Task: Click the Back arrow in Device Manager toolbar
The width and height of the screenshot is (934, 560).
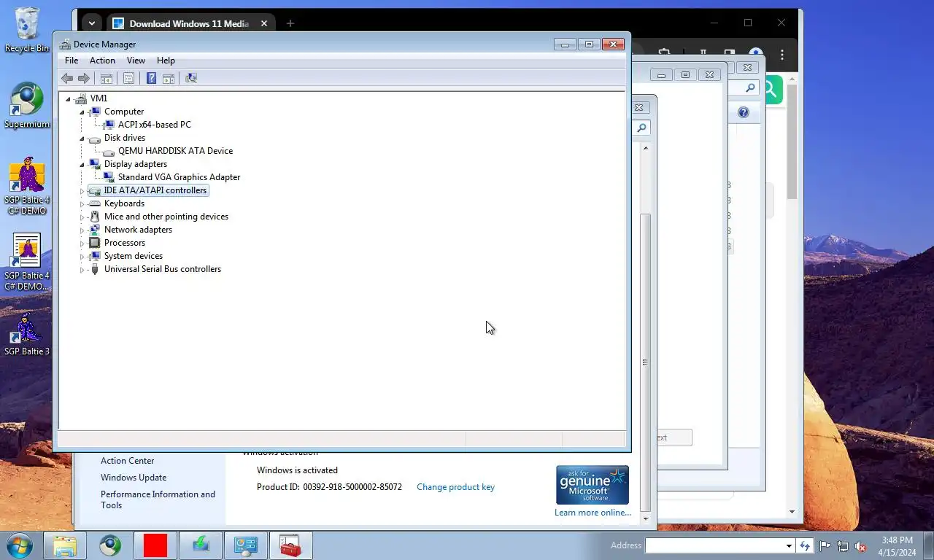Action: [67, 78]
